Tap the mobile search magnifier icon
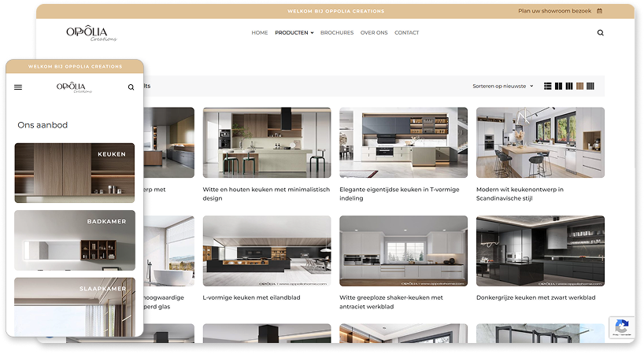The image size is (644, 354). (131, 87)
